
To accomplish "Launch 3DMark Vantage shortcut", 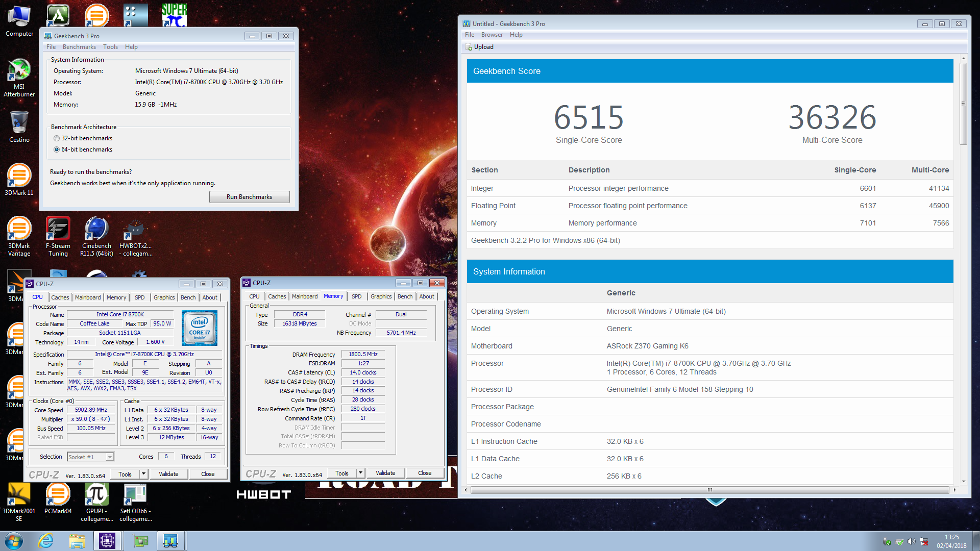I will coord(19,236).
